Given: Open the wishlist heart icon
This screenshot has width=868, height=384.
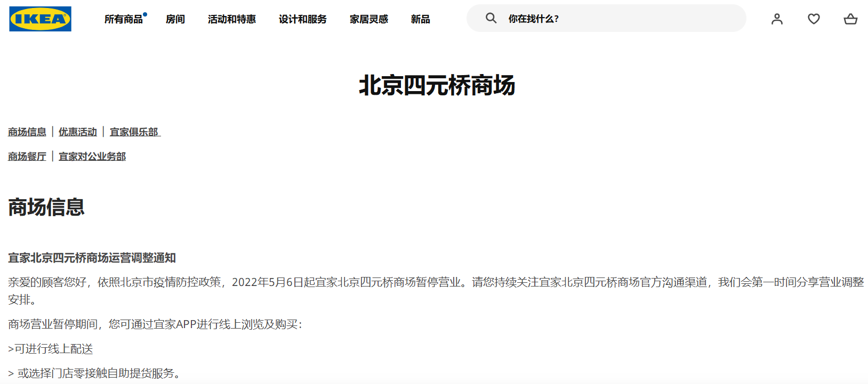Looking at the screenshot, I should coord(814,19).
